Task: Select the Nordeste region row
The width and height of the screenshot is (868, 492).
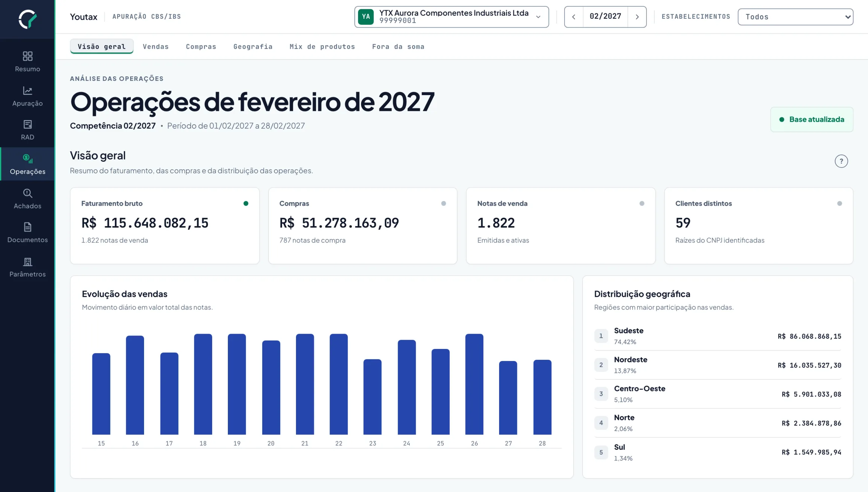Action: [x=718, y=365]
